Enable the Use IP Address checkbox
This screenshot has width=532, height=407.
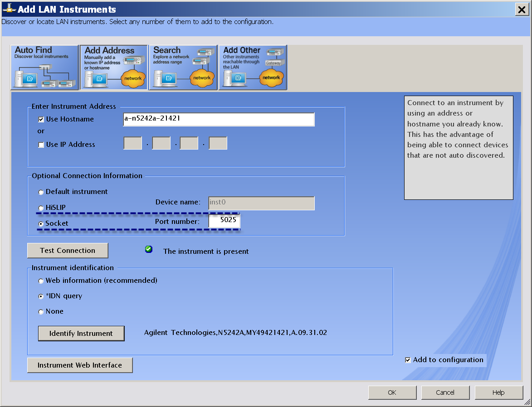[41, 145]
